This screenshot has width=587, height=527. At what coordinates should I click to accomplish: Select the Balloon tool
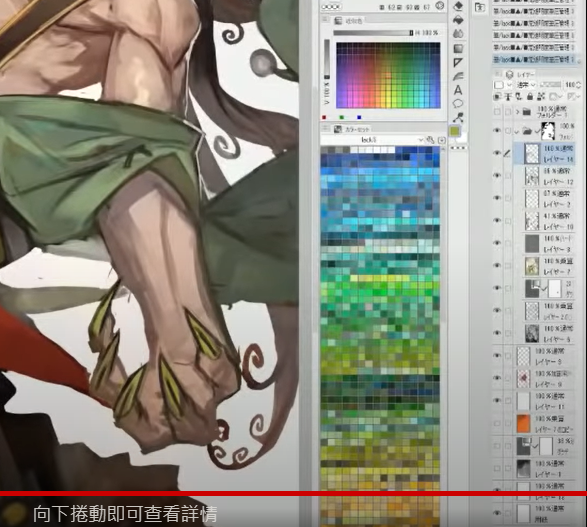pos(458,104)
